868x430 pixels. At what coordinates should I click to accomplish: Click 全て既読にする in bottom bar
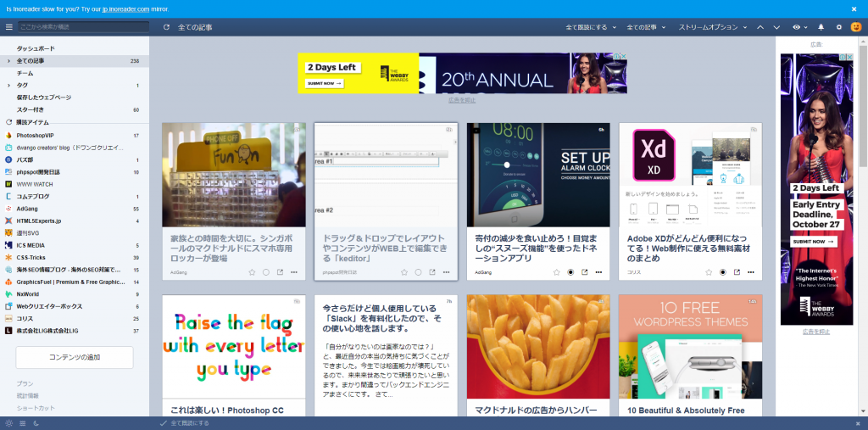point(184,423)
